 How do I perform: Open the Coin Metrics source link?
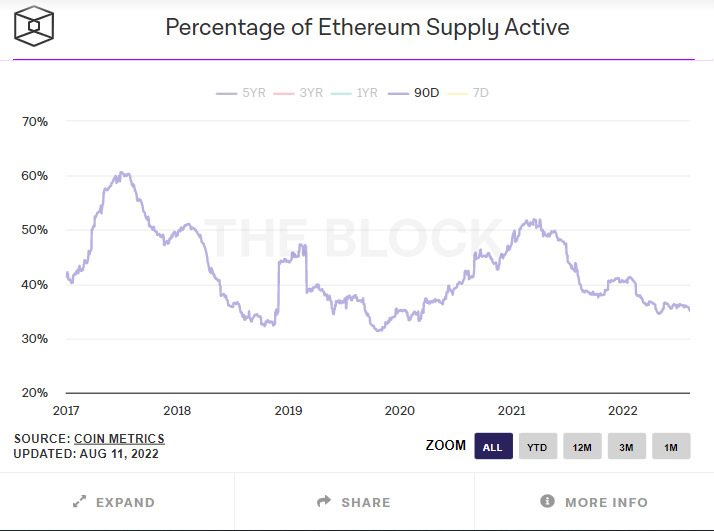(119, 439)
